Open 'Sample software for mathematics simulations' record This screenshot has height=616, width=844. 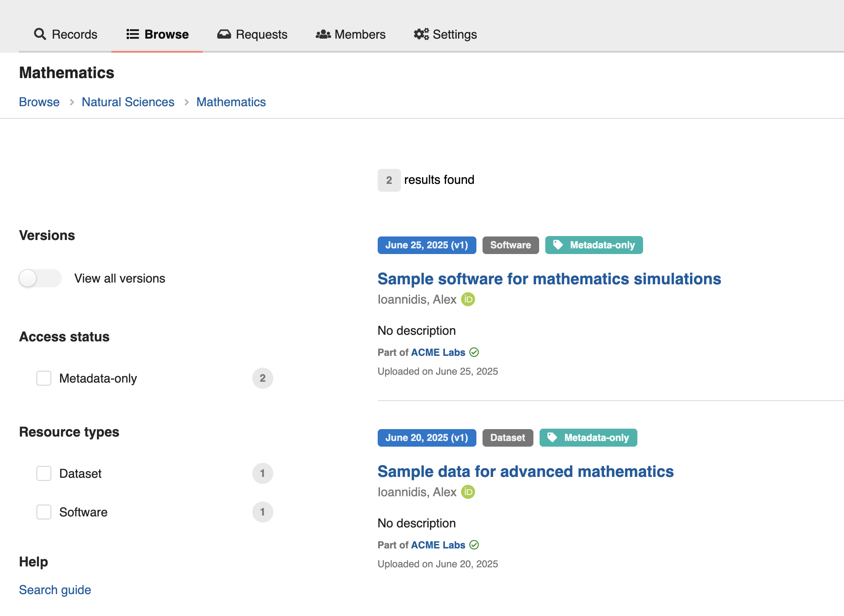coord(549,279)
